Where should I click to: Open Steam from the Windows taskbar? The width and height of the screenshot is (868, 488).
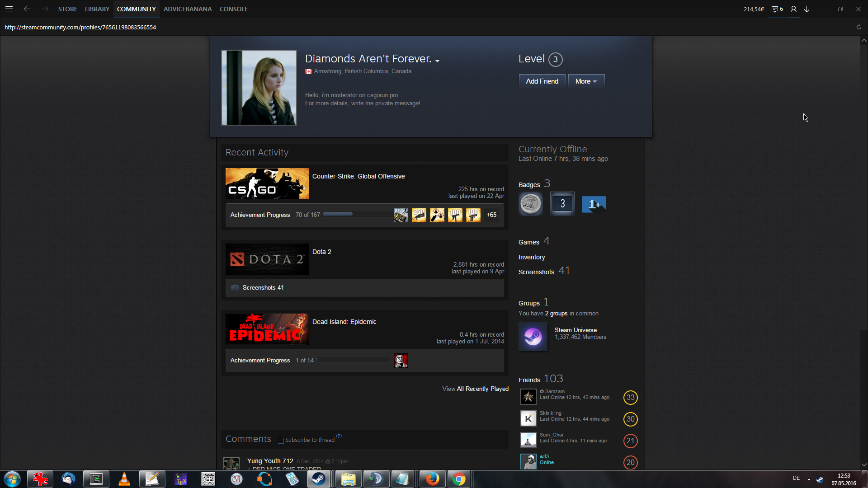319,479
